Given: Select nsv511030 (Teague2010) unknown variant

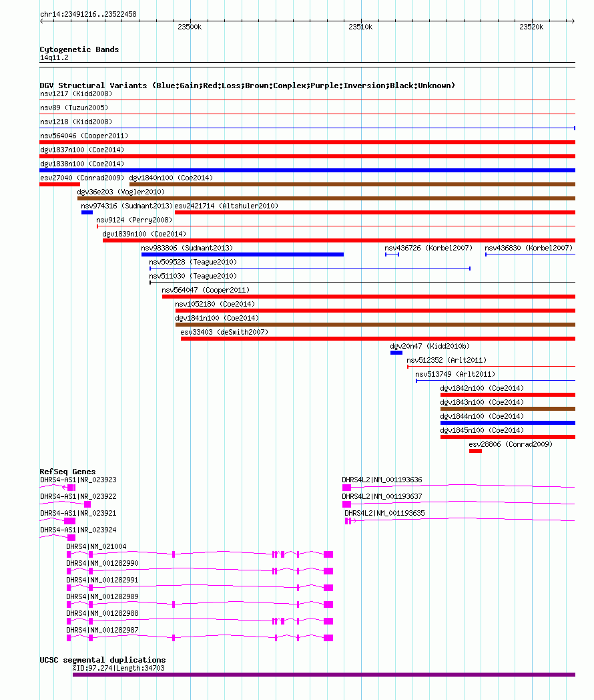Looking at the screenshot, I should (x=193, y=276).
